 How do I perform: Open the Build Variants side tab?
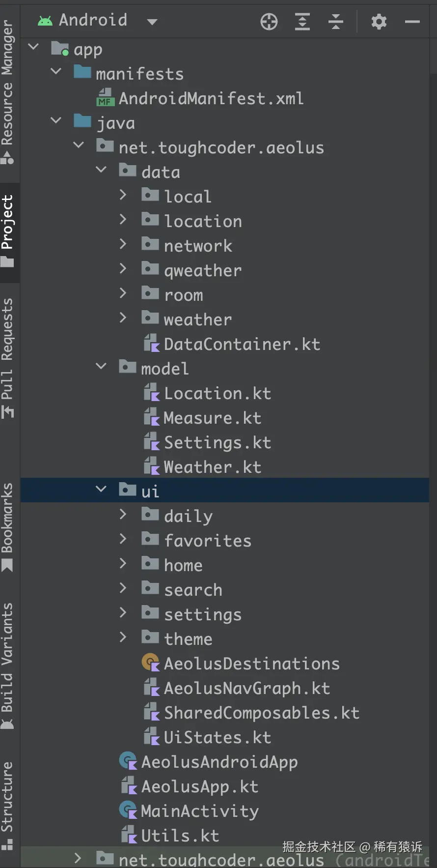[7, 666]
